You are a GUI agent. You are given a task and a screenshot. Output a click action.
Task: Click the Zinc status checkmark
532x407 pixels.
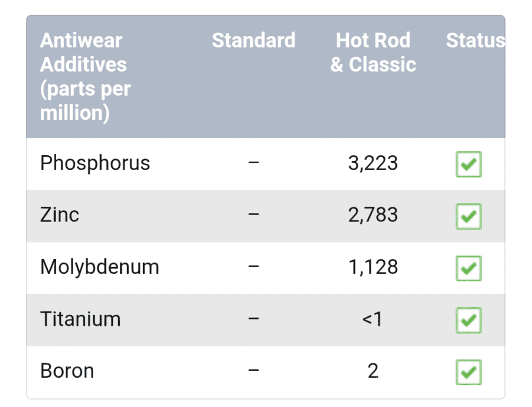point(468,216)
